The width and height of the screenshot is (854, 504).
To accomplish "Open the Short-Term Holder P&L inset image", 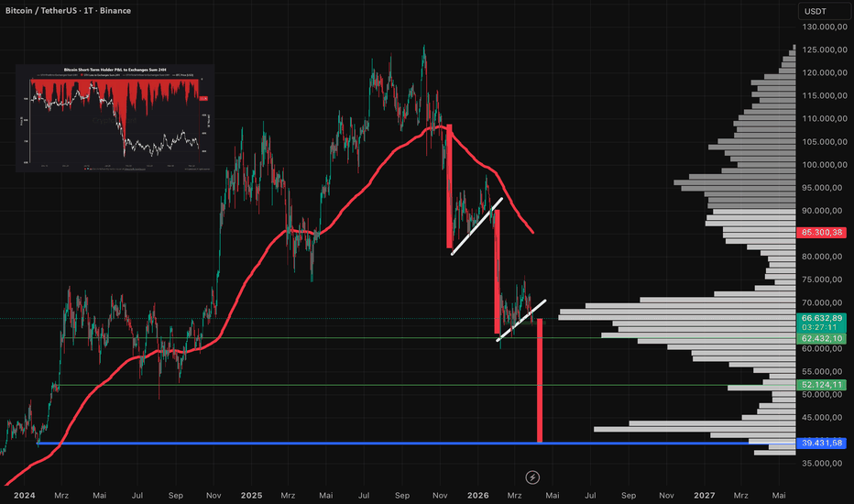I will (x=114, y=117).
